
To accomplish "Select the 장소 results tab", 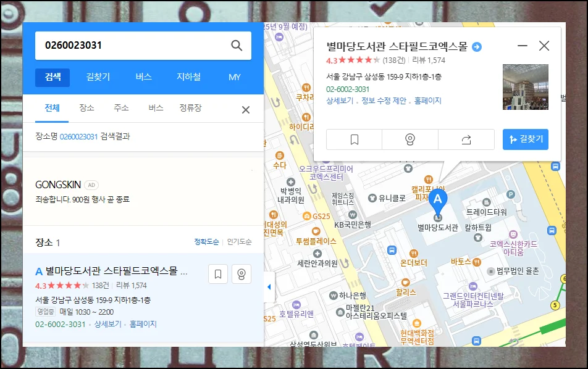I will point(86,108).
